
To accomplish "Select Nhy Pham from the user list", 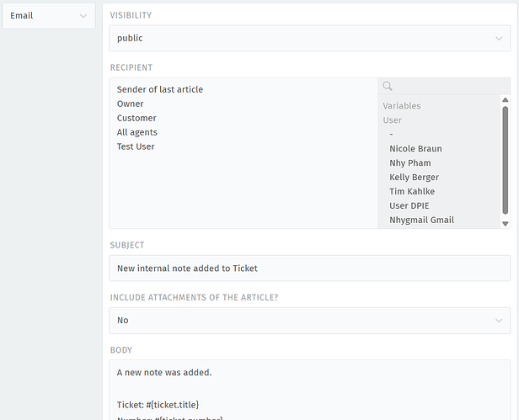I will coord(409,163).
